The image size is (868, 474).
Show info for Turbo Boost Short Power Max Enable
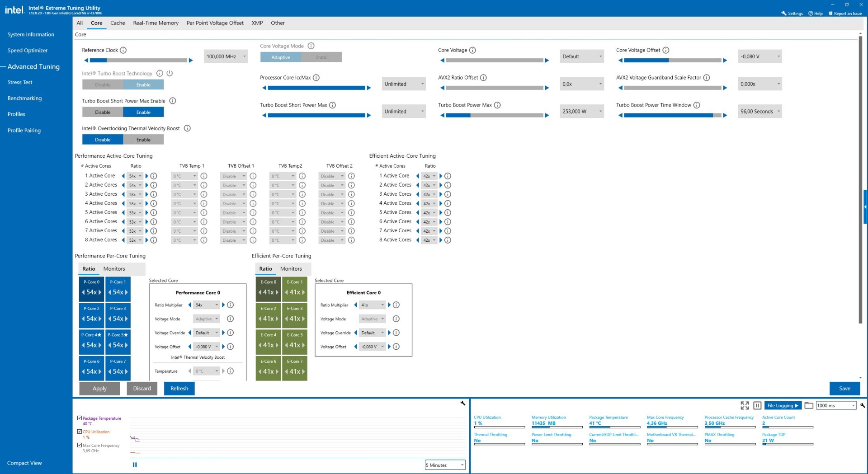[173, 101]
